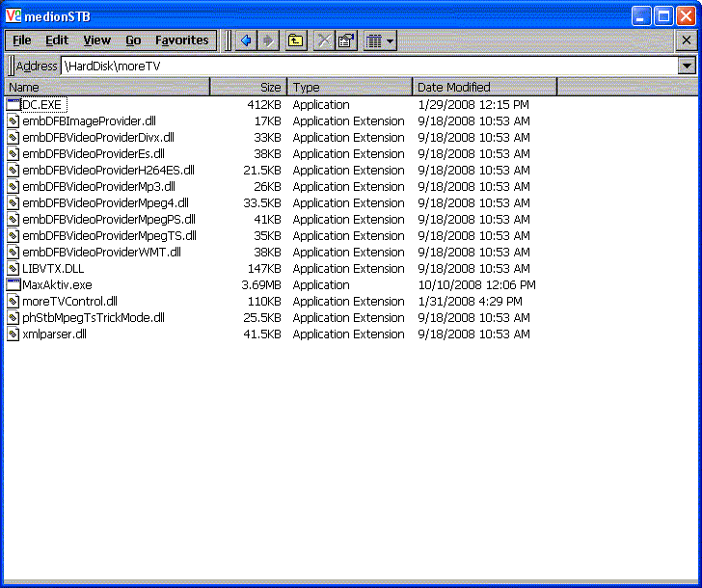Select the xmlparser.dll file icon
The image size is (702, 588).
click(x=13, y=334)
